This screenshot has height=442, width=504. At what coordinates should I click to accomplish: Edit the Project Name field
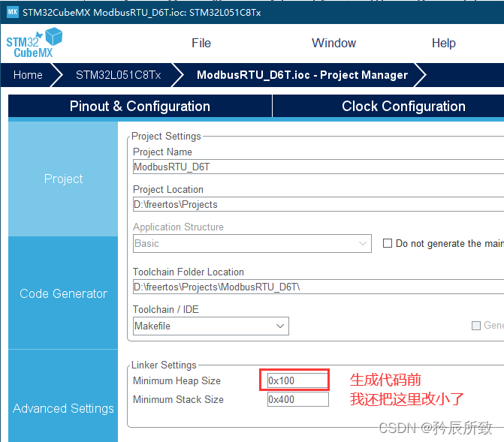[318, 167]
